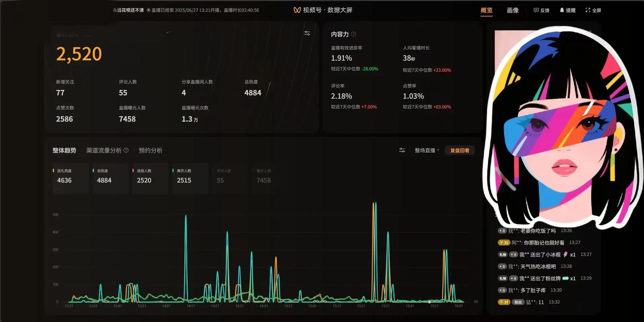
Task: Click the comment 多了肚子疼
Action: click(x=533, y=290)
